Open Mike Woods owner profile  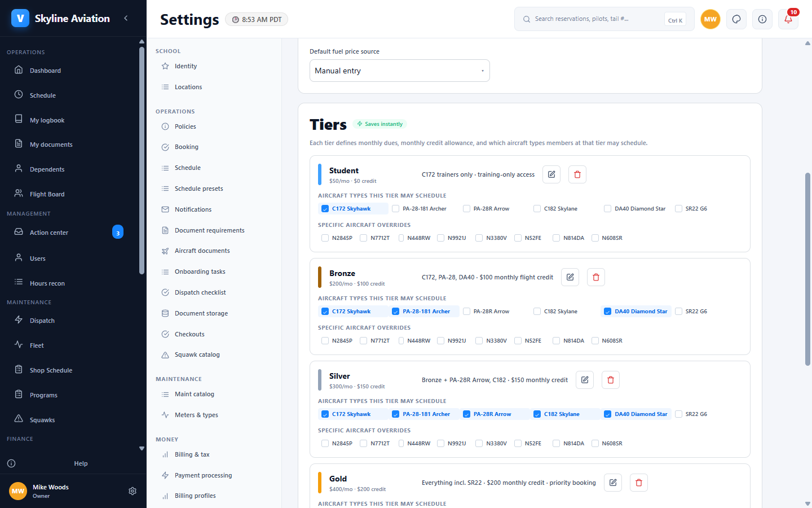pos(51,491)
